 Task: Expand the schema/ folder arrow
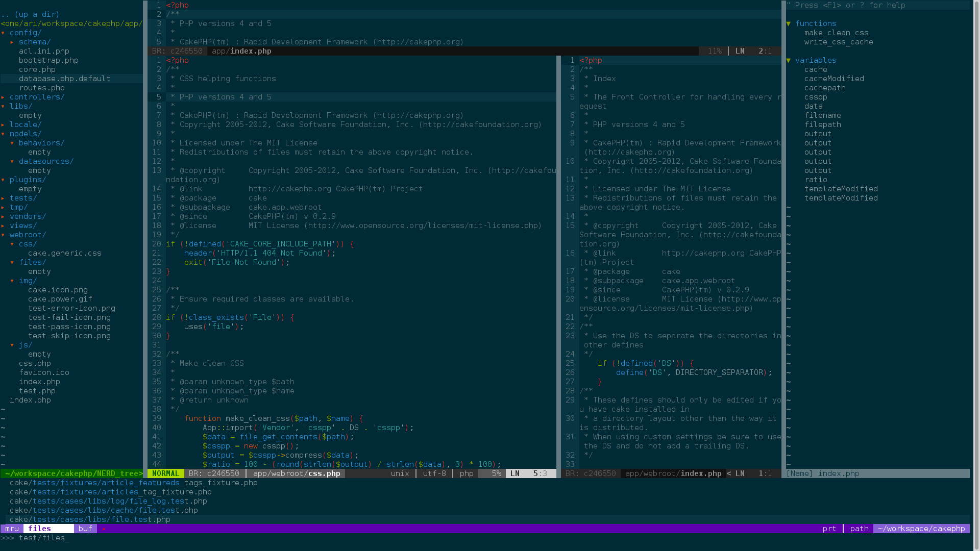click(12, 42)
